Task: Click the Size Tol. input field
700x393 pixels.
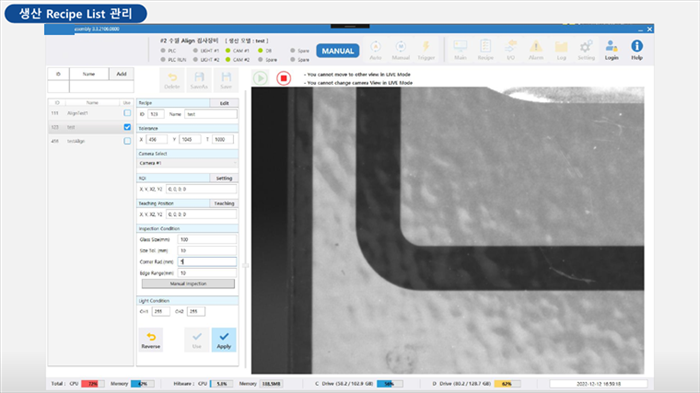Action: [x=207, y=251]
